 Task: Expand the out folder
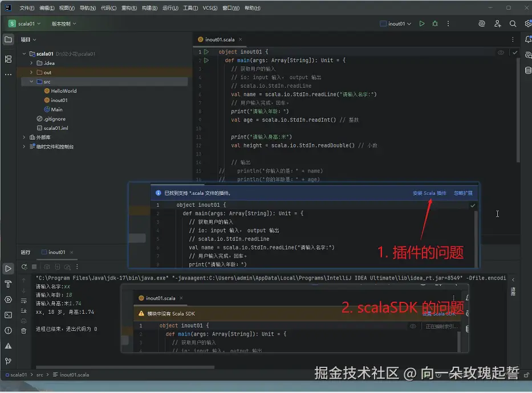coord(31,72)
